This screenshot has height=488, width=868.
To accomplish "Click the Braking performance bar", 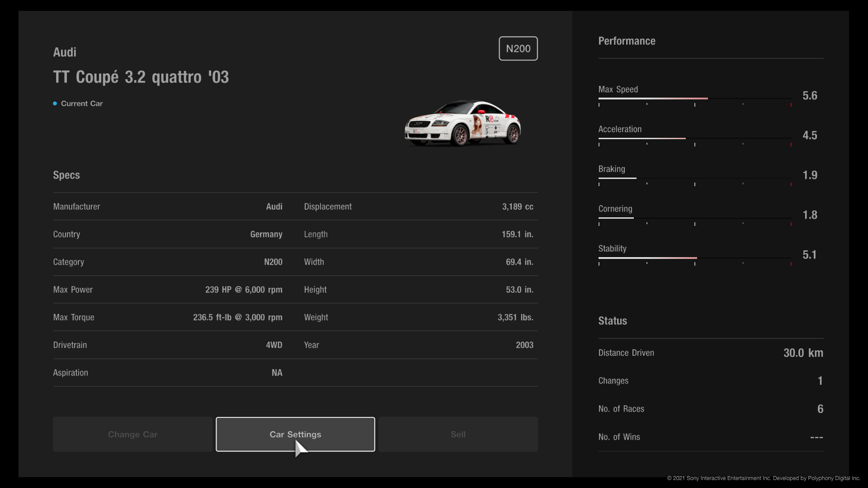I will [695, 178].
